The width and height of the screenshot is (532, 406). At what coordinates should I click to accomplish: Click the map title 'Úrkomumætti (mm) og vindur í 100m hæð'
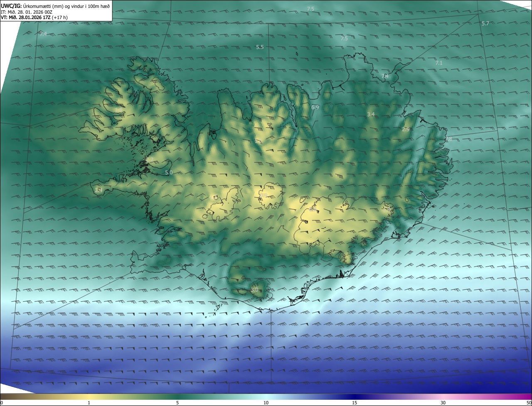tap(66, 6)
